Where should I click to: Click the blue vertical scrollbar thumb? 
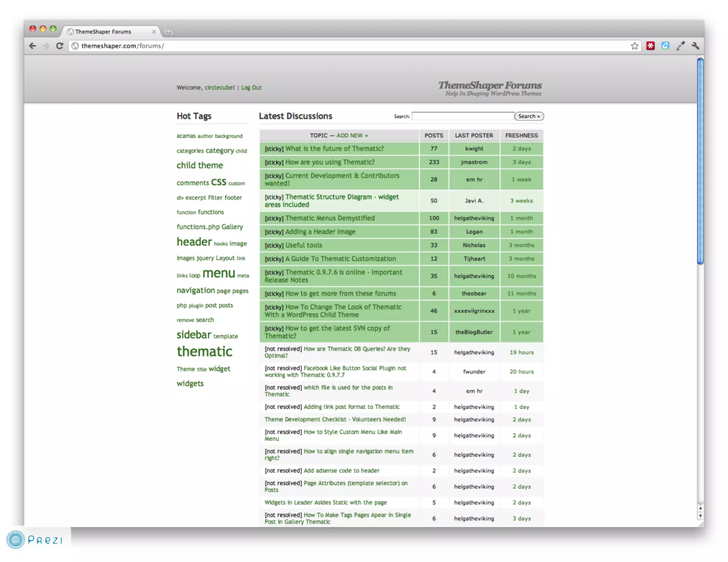[700, 162]
